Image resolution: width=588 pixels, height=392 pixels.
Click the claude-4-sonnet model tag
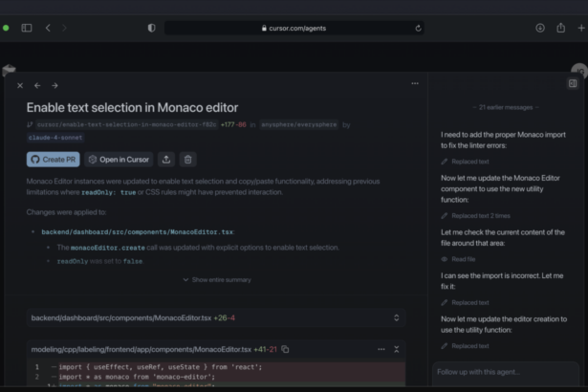[55, 138]
